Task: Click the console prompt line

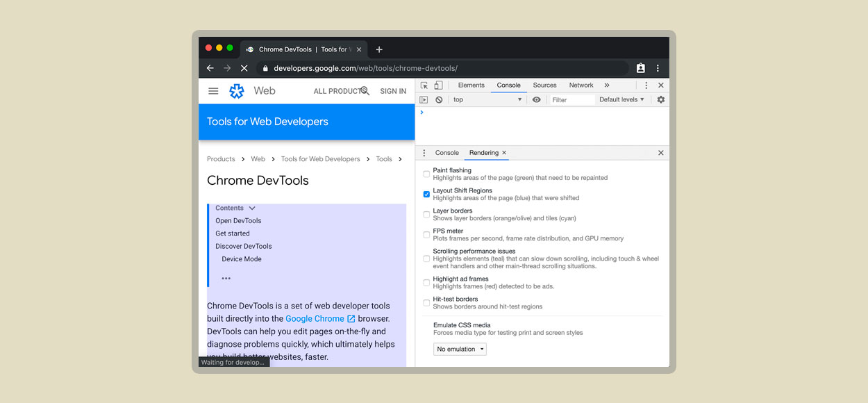Action: click(x=542, y=113)
